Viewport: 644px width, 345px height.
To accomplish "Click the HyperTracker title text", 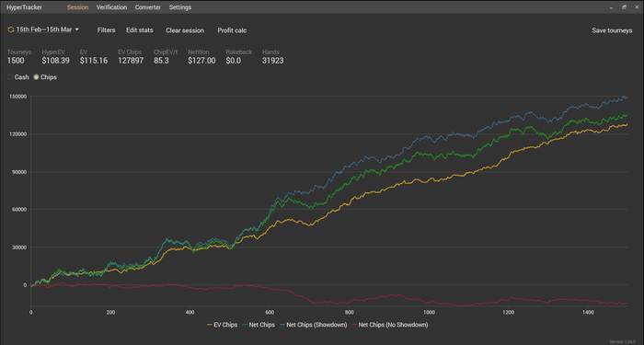I will pyautogui.click(x=24, y=7).
